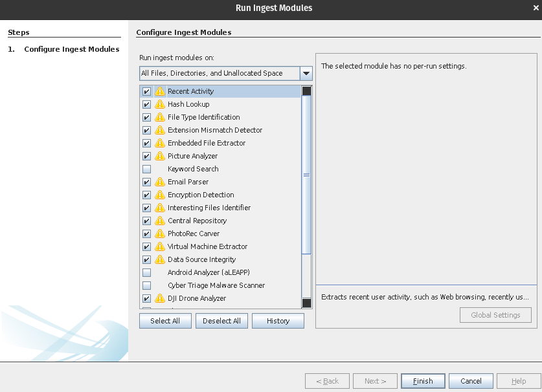The image size is (542, 392).
Task: Click the warning icon next to Picture Analyzer
Action: click(159, 156)
